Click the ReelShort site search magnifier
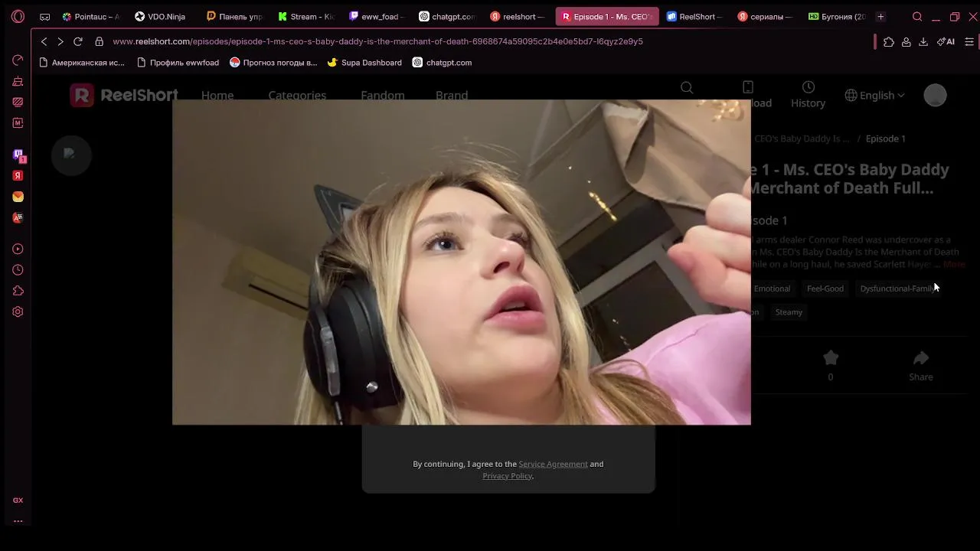Image resolution: width=980 pixels, height=551 pixels. coord(687,88)
